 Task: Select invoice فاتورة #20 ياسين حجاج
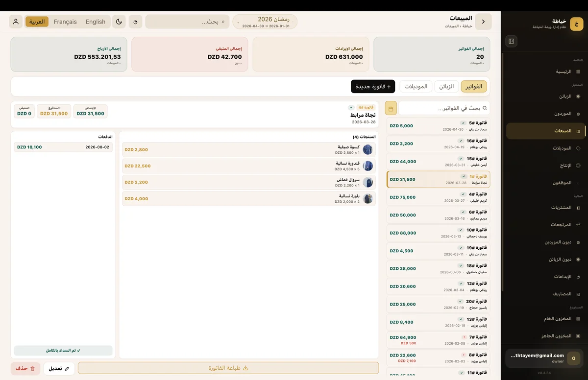[438, 304]
